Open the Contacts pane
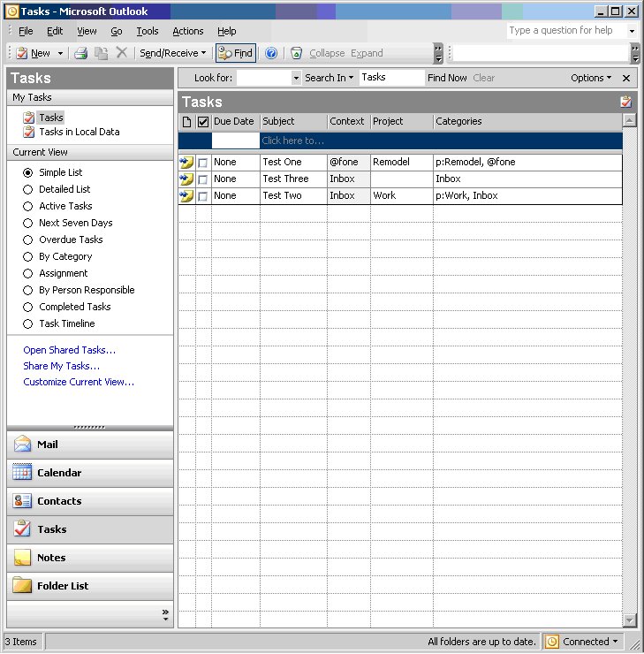644x654 pixels. pyautogui.click(x=90, y=501)
